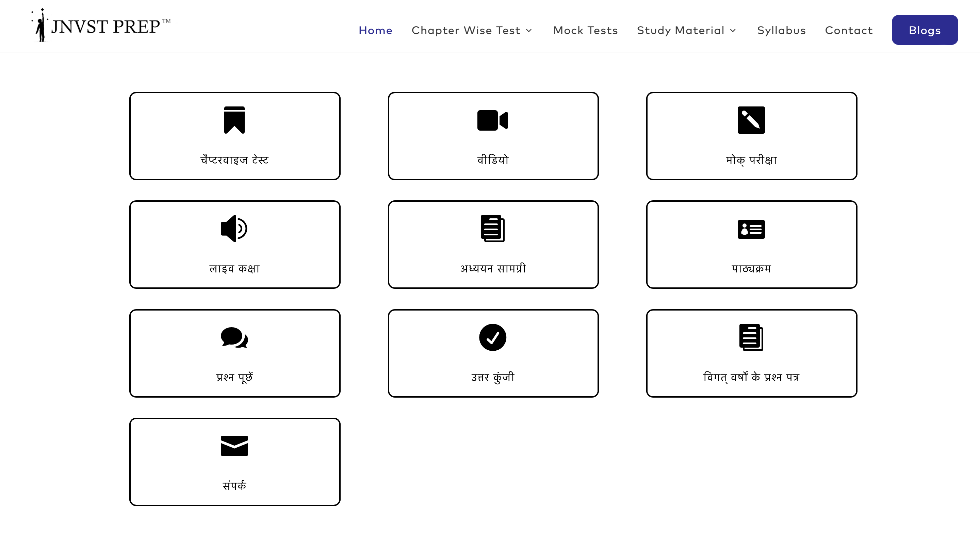Image resolution: width=980 pixels, height=534 pixels.
Task: Open the उत्तर कुंजी label link
Action: click(x=493, y=377)
